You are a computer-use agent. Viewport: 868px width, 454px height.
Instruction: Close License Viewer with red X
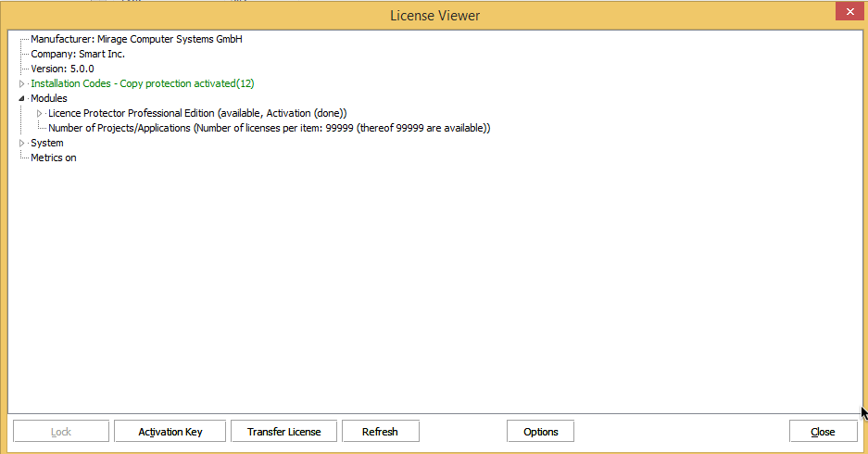[850, 12]
